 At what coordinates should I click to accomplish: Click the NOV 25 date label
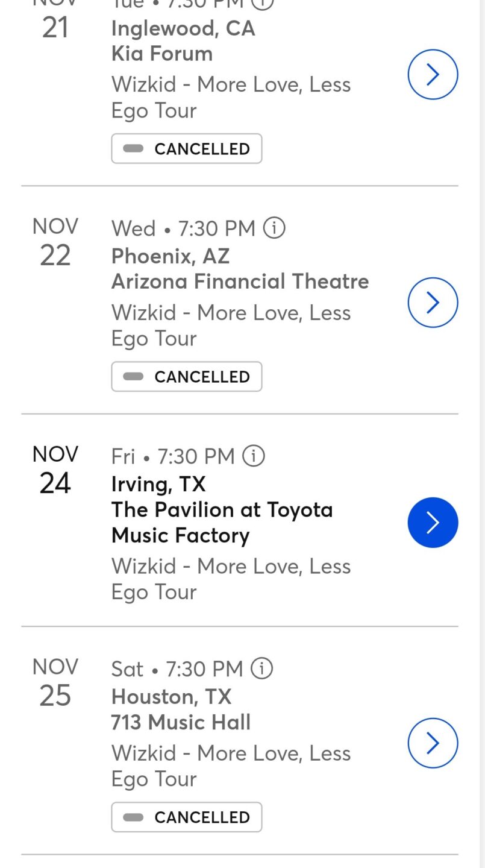pyautogui.click(x=55, y=683)
